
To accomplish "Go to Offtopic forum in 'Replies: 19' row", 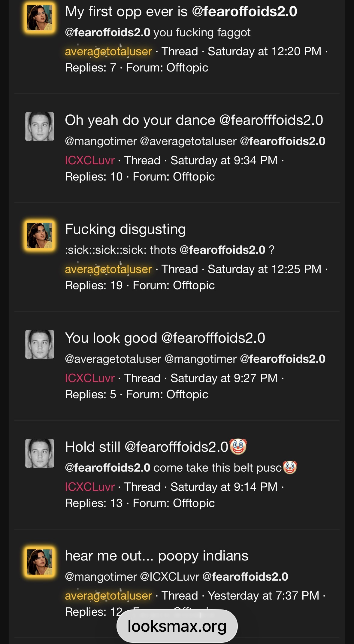I will tap(194, 285).
